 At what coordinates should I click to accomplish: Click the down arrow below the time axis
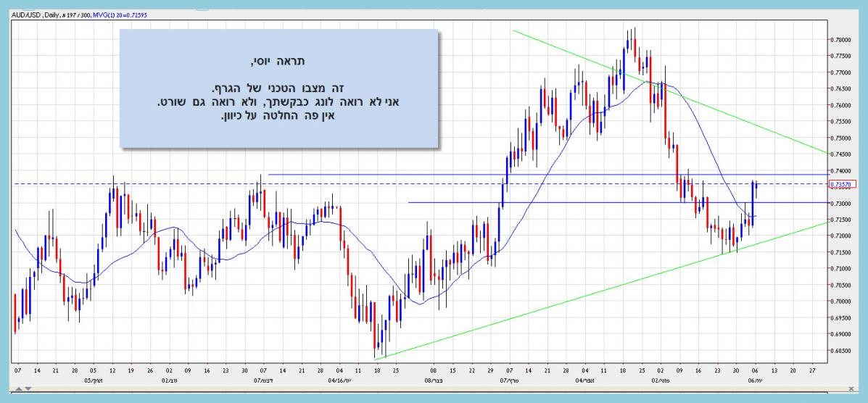(x=28, y=389)
